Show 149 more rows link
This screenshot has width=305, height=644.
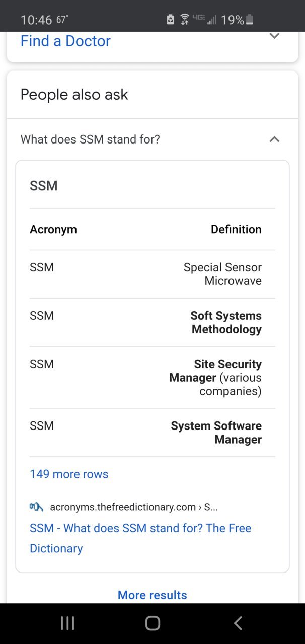coord(69,474)
